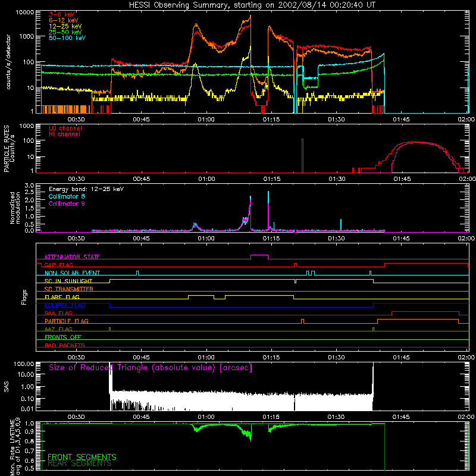Select the 6-12 keV legend entry
Viewport: 476px width, 476px height.
pyautogui.click(x=64, y=20)
